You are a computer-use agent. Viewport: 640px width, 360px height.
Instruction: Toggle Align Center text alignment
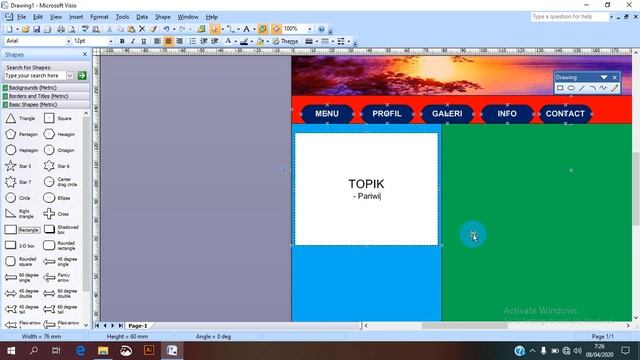[x=168, y=41]
